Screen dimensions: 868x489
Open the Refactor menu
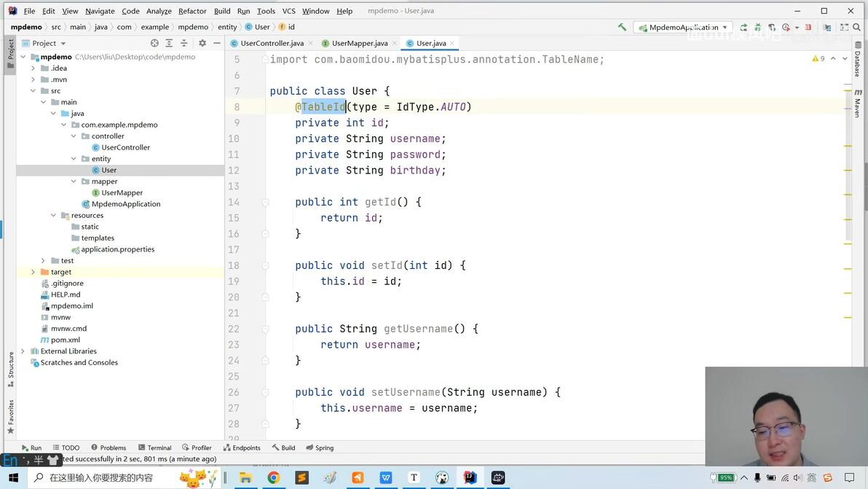click(x=192, y=10)
